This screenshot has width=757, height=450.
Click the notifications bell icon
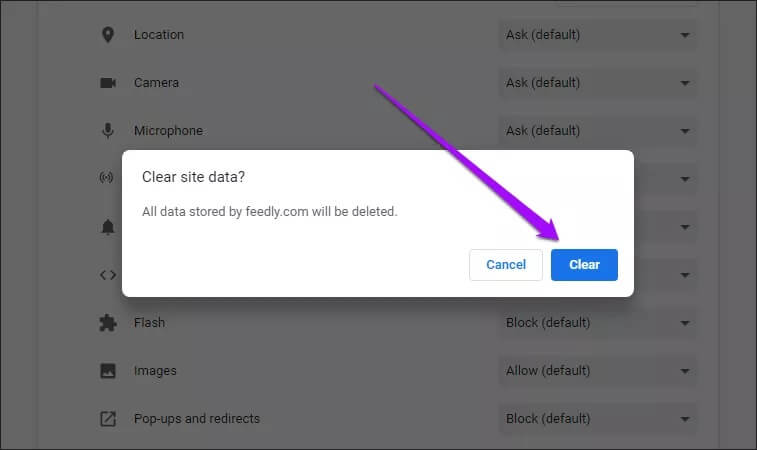pos(108,227)
